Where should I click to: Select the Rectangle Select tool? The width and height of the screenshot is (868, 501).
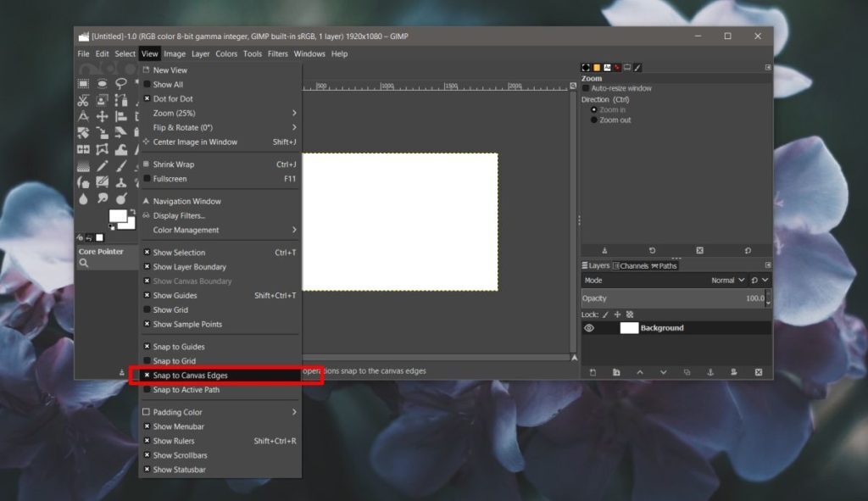pyautogui.click(x=82, y=83)
